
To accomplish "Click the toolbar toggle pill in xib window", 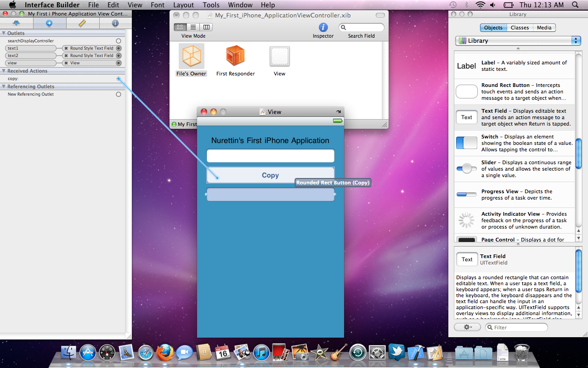I will (380, 15).
